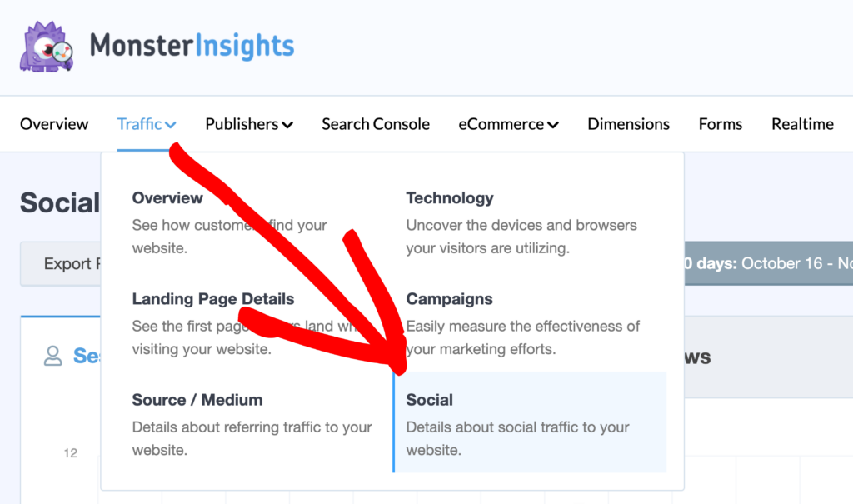
Task: Click the MonsterInsights wordmark text
Action: click(192, 46)
